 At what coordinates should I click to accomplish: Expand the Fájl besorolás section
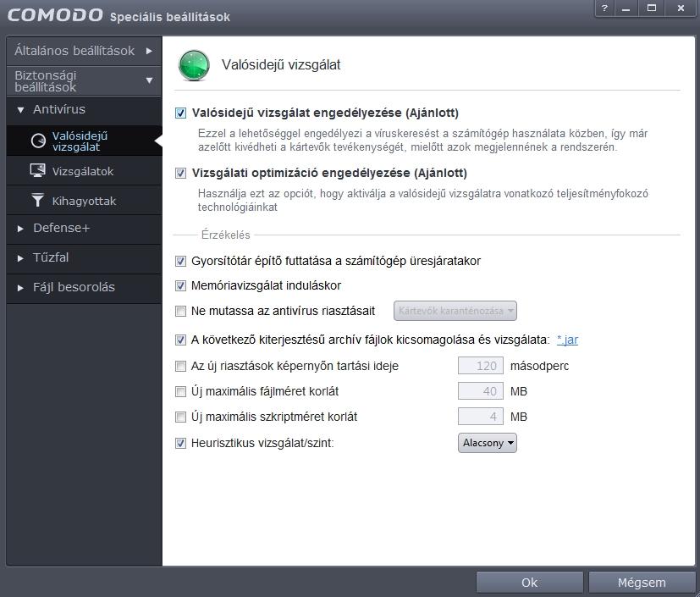[20, 288]
